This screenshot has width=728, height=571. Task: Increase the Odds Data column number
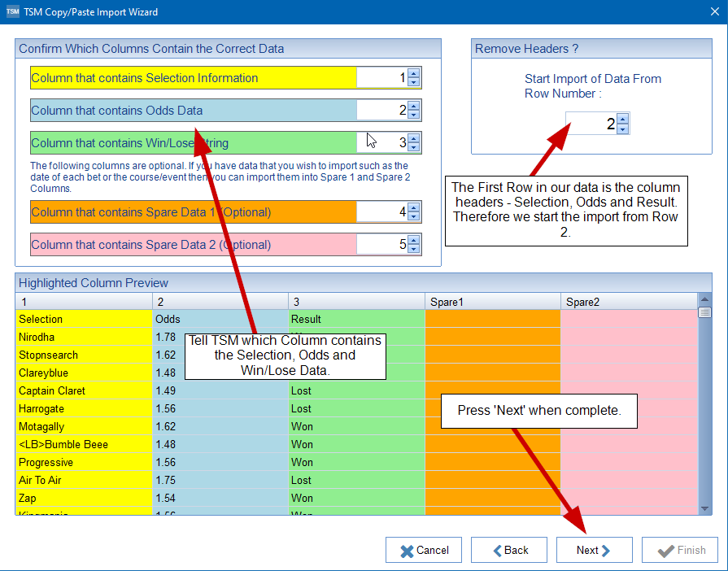tap(413, 106)
